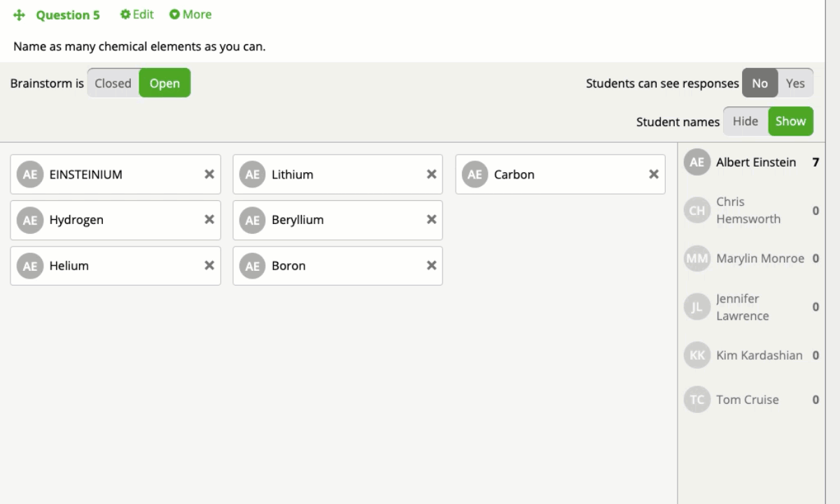Image resolution: width=840 pixels, height=504 pixels.
Task: Remove the Carbon response with its X
Action: point(654,174)
